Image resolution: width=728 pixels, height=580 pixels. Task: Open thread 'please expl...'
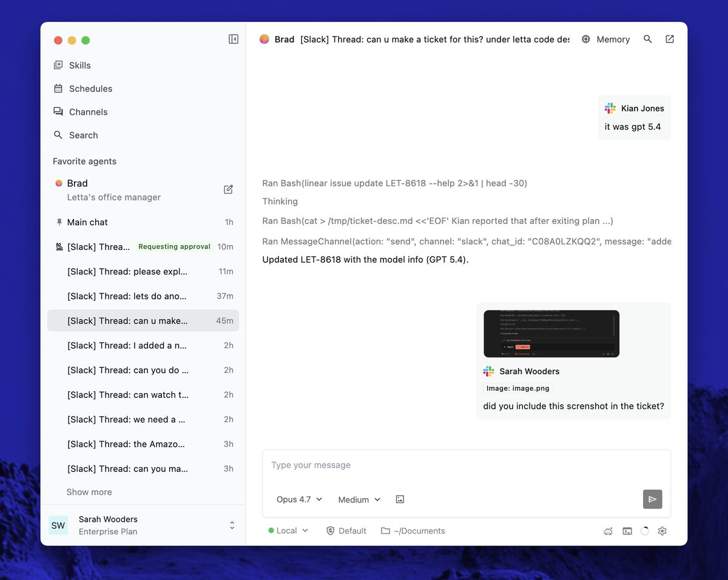[143, 271]
